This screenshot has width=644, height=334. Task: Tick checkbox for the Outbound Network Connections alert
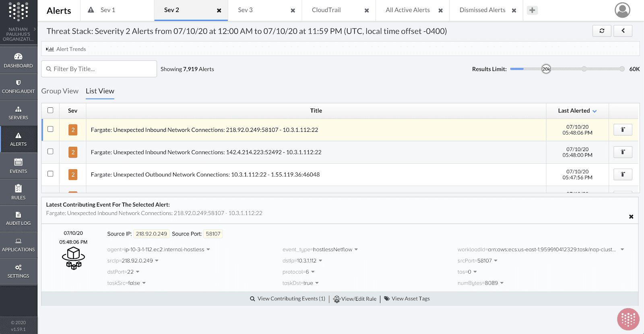click(50, 174)
